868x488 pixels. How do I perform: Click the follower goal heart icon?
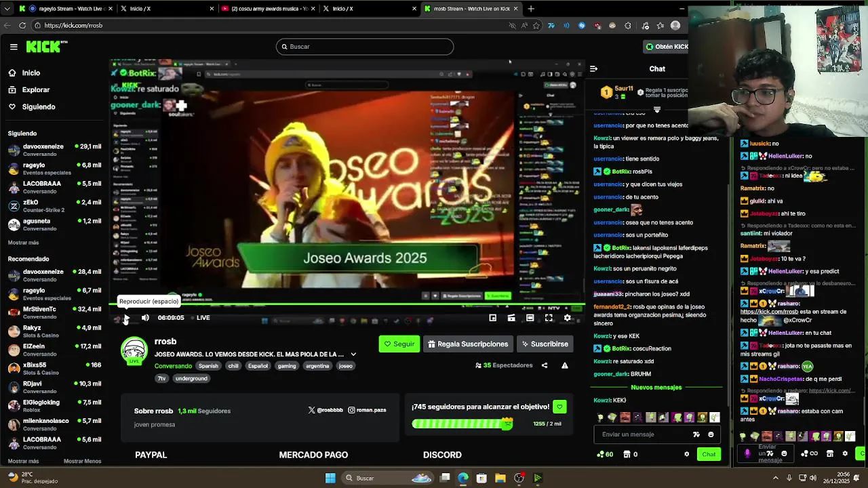tap(559, 407)
